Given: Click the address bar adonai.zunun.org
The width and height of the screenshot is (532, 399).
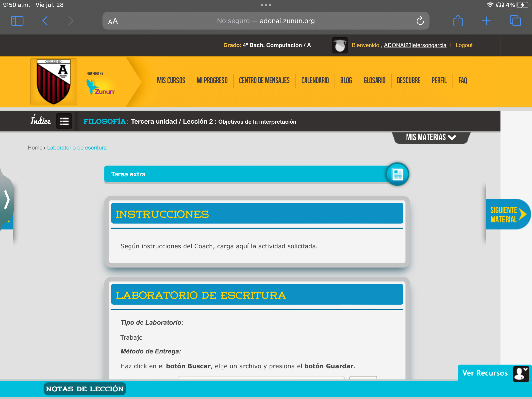Looking at the screenshot, I should click(x=266, y=21).
